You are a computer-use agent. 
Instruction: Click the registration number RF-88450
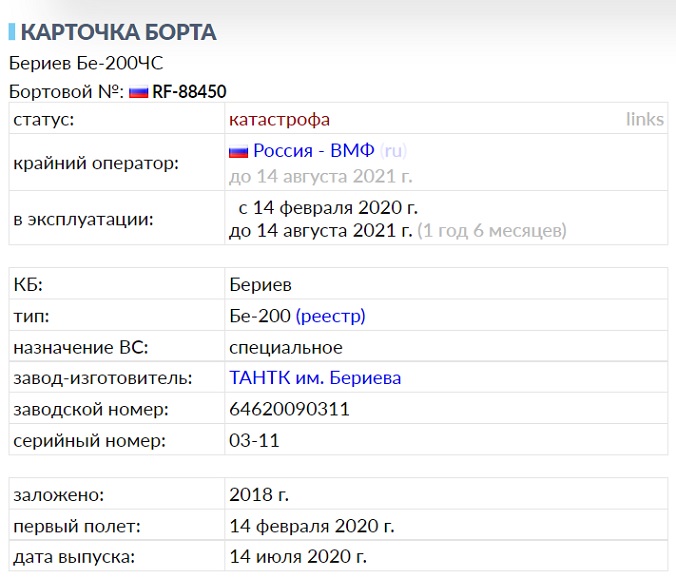click(189, 92)
